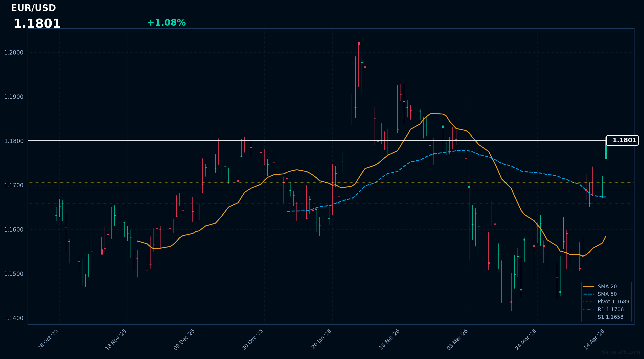This screenshot has width=644, height=359.
Task: Click the boxed 1.1801 current price tag
Action: coord(622,140)
